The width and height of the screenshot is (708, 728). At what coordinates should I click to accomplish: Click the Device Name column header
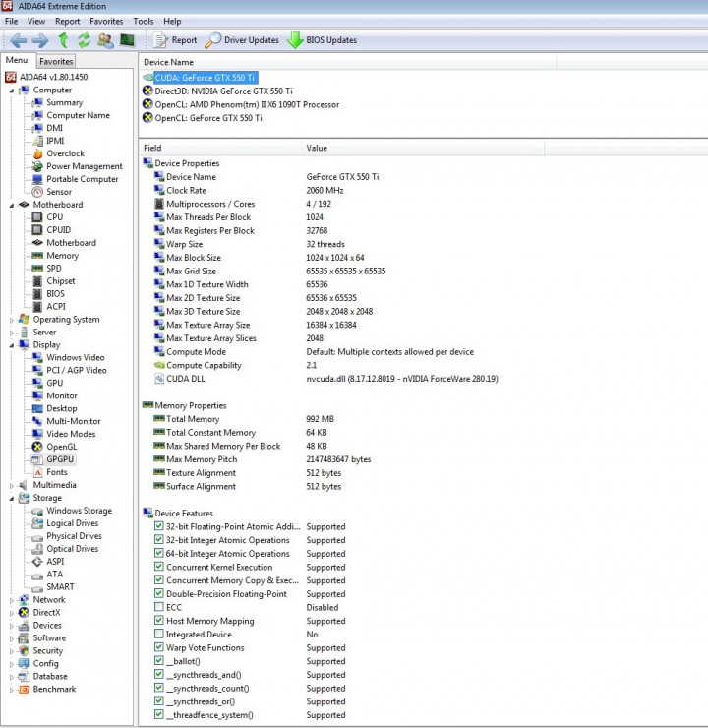347,62
